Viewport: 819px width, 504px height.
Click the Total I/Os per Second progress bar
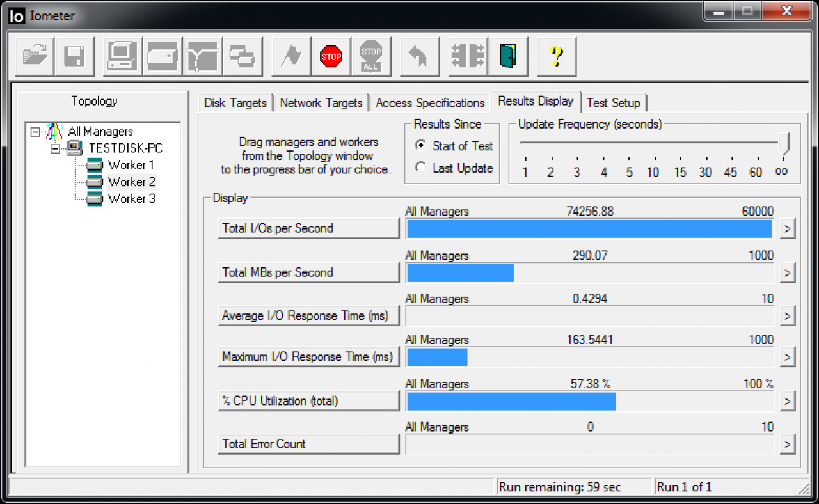(589, 229)
